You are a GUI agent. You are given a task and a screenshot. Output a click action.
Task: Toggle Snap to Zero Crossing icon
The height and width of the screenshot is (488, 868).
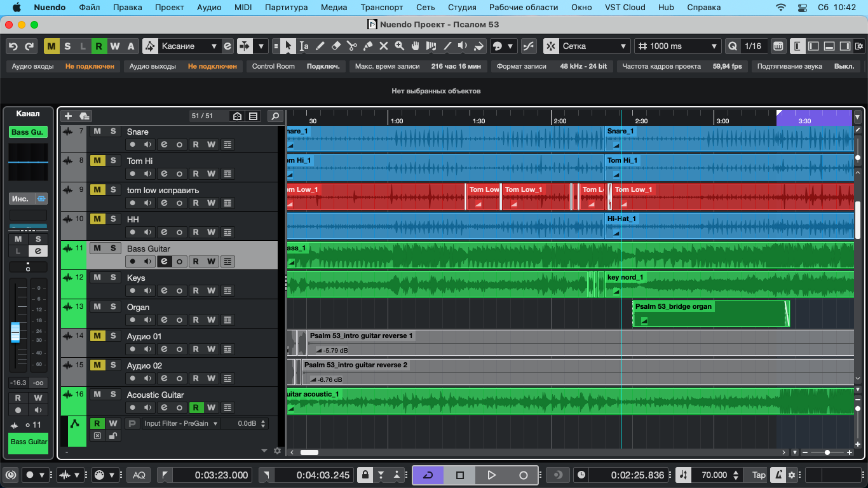point(529,46)
